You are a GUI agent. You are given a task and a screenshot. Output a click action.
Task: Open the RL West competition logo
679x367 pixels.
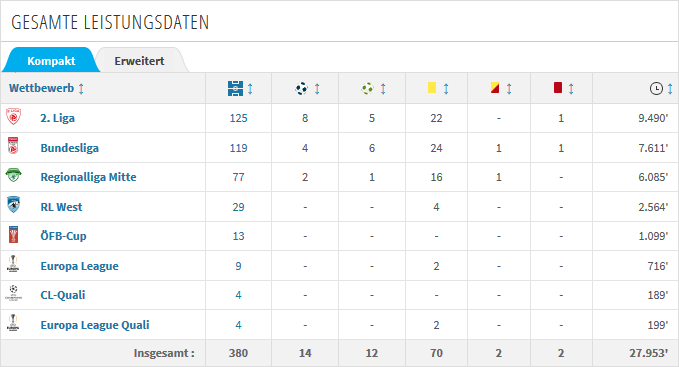click(x=13, y=205)
